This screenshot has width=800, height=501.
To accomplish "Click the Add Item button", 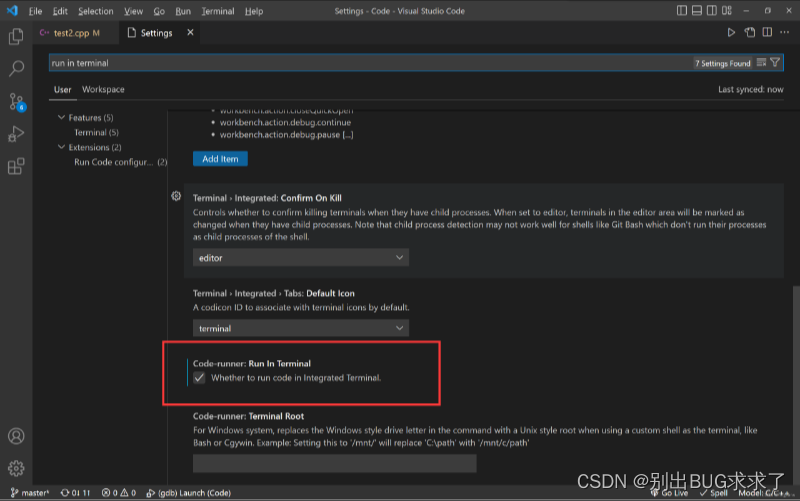I will click(220, 159).
